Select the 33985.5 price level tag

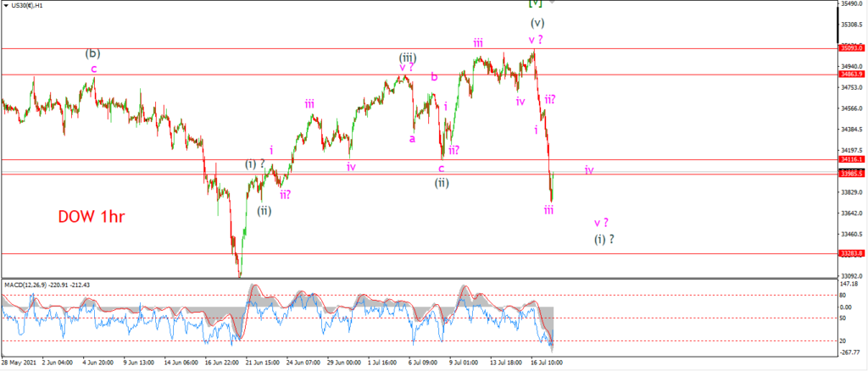point(853,174)
